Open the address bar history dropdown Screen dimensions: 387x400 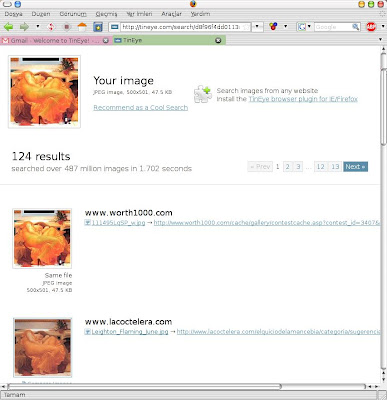coord(257,27)
